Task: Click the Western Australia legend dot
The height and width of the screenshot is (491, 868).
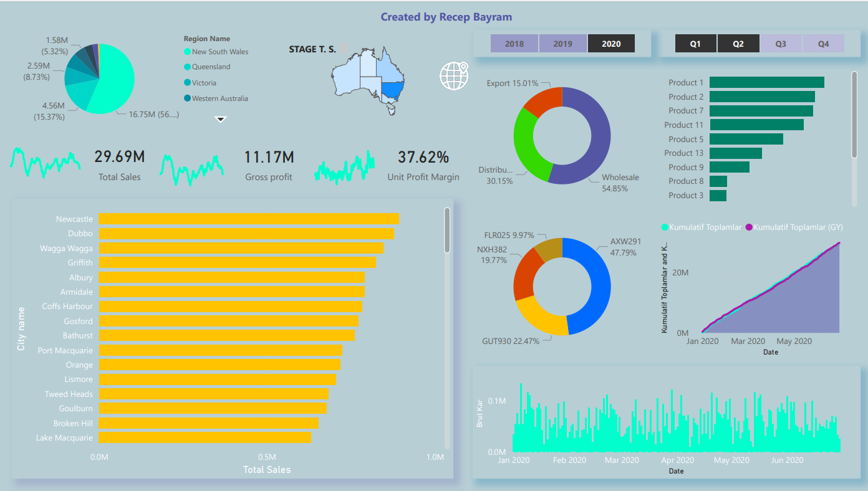Action: [187, 98]
